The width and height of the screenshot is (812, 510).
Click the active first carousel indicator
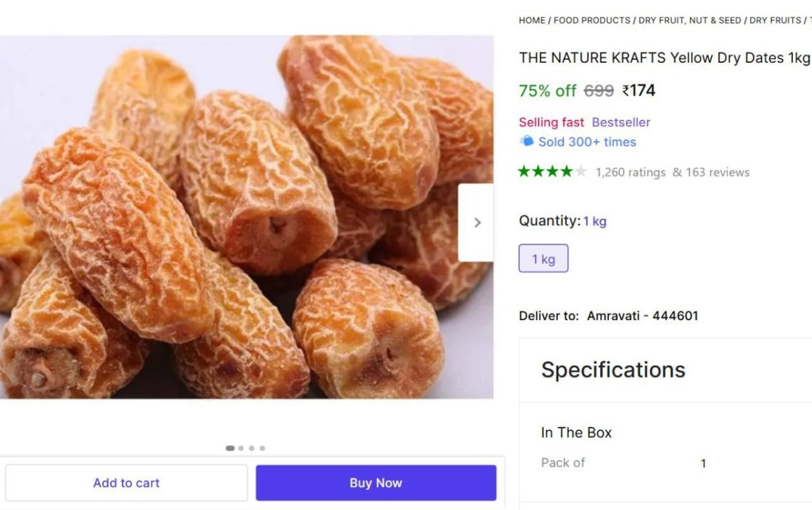point(229,447)
